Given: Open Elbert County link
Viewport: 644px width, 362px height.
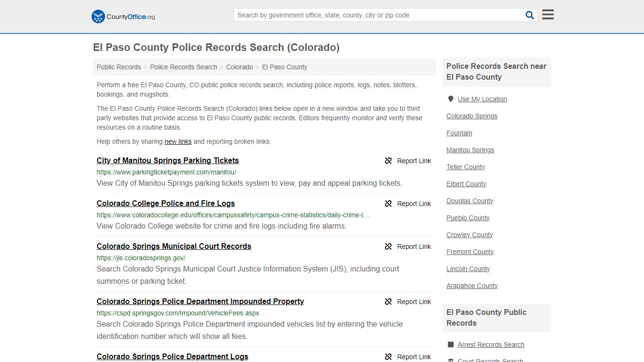Looking at the screenshot, I should click(466, 184).
